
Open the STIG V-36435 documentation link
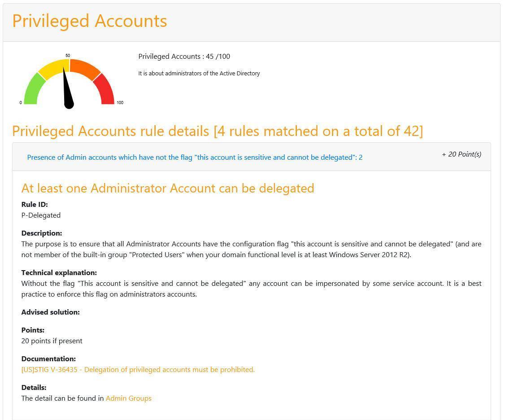pyautogui.click(x=138, y=370)
